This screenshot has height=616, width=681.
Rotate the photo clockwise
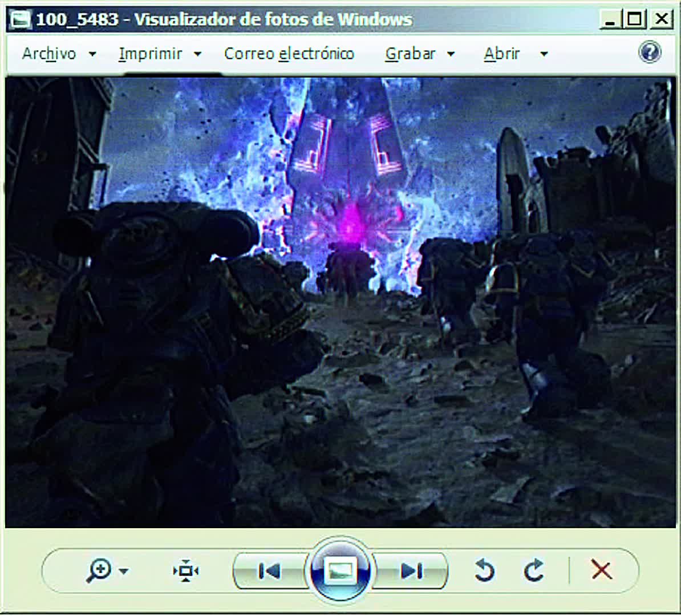534,570
